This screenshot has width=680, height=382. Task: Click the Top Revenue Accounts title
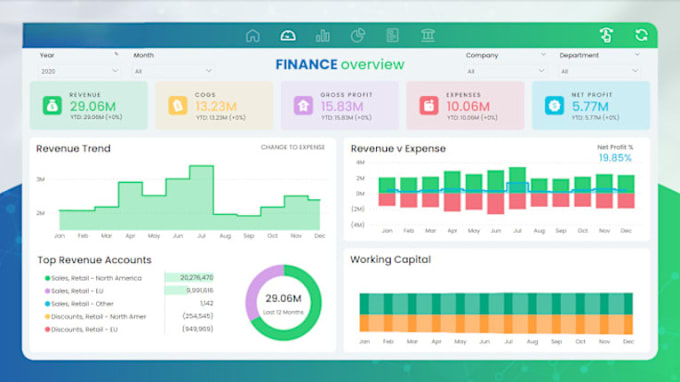click(95, 260)
